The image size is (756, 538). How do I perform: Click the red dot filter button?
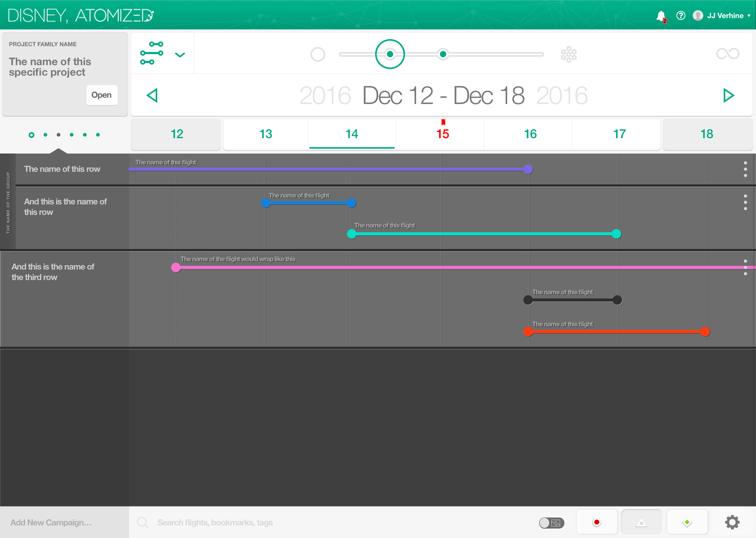597,522
